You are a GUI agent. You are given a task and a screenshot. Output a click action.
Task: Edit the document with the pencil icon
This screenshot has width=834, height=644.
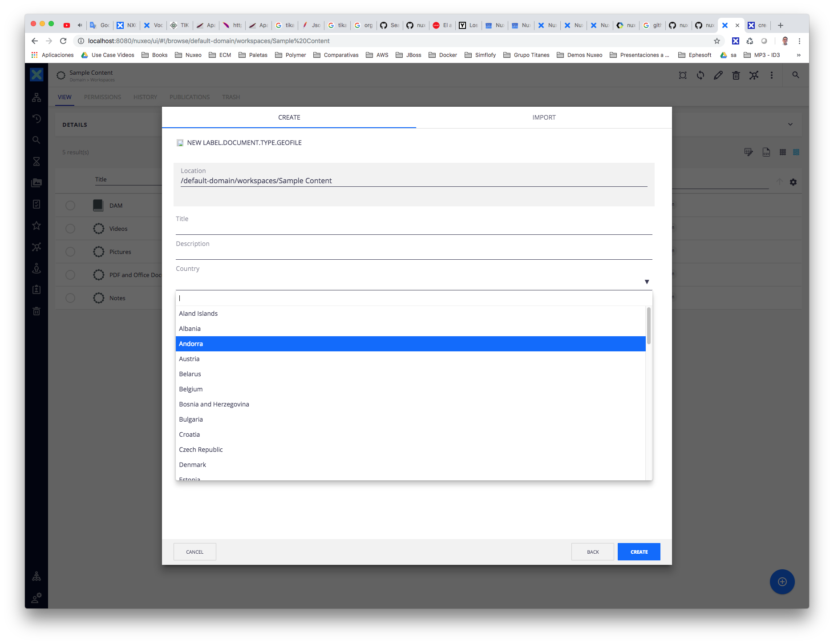tap(718, 75)
